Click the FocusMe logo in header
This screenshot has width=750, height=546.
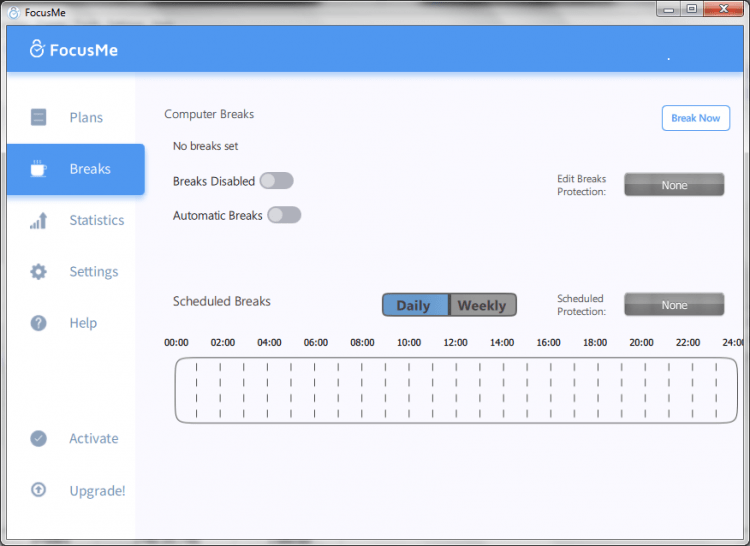tap(74, 49)
